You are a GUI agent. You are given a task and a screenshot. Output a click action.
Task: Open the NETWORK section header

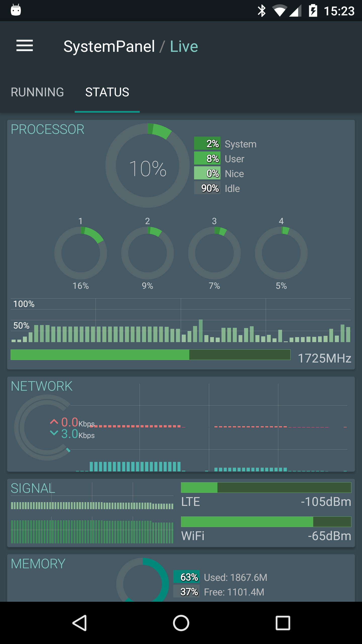pos(42,386)
